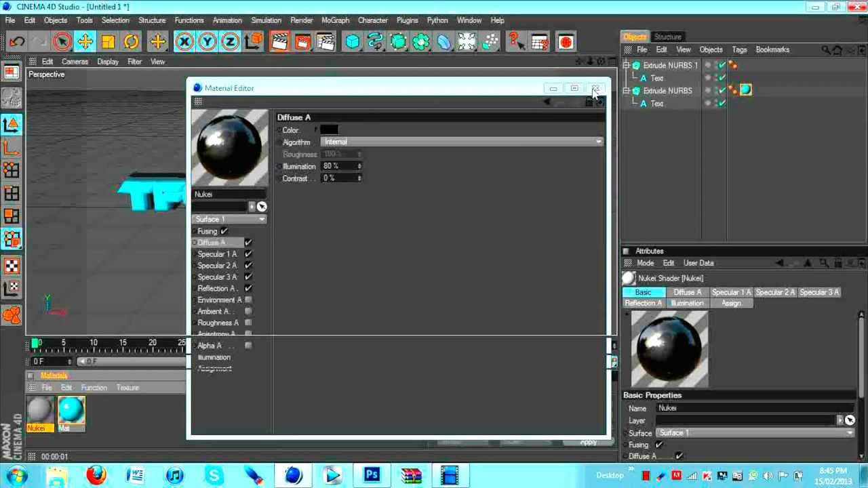This screenshot has height=488, width=868.
Task: Activate the Scale tool
Action: [108, 42]
